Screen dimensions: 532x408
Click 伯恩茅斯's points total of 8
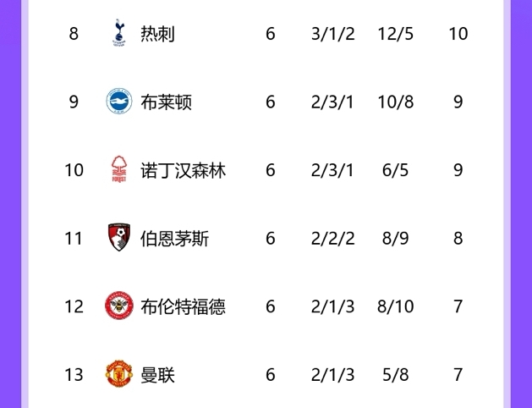point(458,238)
